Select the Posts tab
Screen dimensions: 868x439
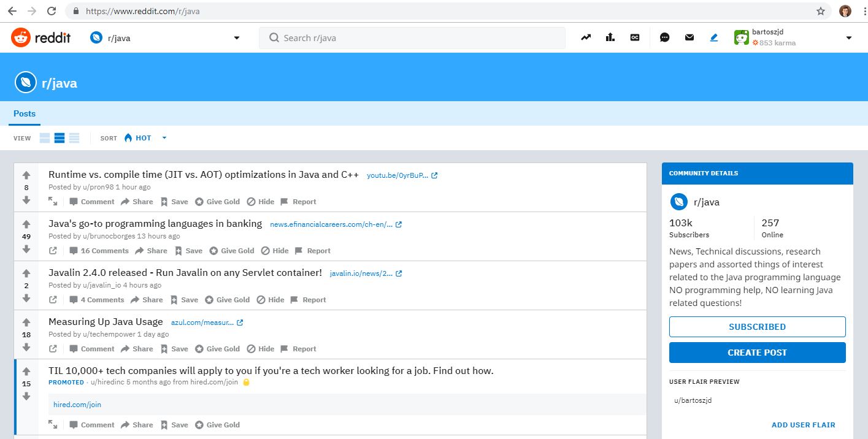24,113
